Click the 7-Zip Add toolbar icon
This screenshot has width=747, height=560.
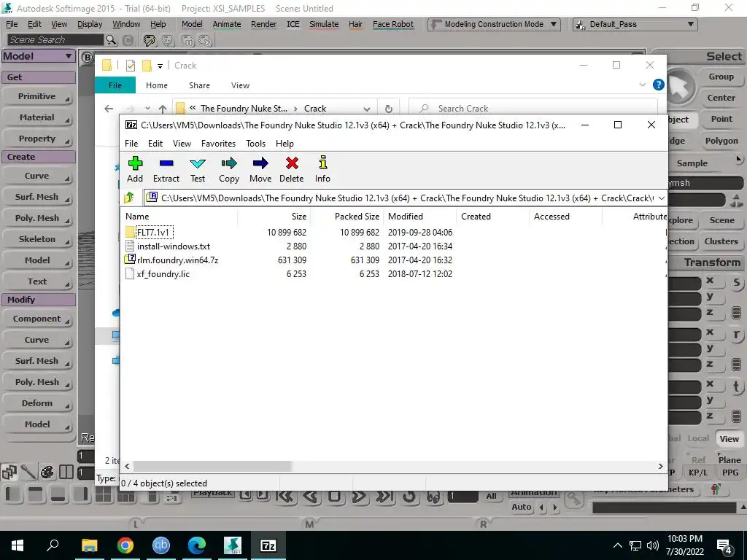(x=135, y=163)
